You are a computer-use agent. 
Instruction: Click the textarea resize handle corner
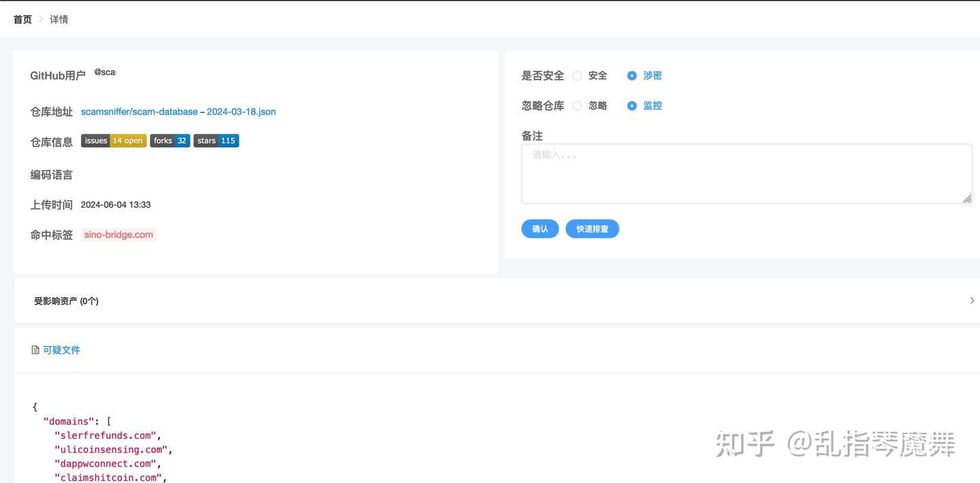[967, 199]
